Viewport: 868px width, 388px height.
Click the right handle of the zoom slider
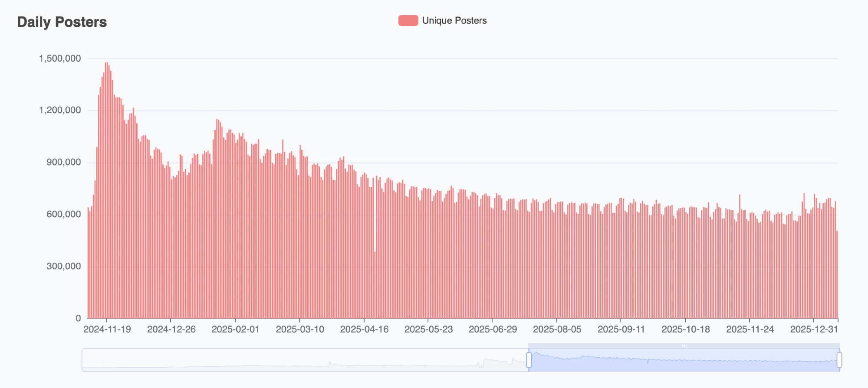(x=839, y=360)
